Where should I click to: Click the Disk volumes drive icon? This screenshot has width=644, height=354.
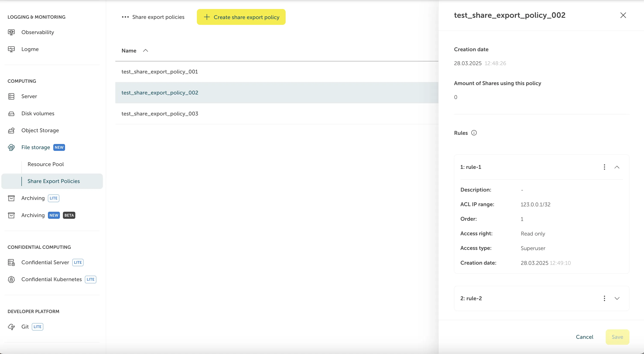pos(11,114)
